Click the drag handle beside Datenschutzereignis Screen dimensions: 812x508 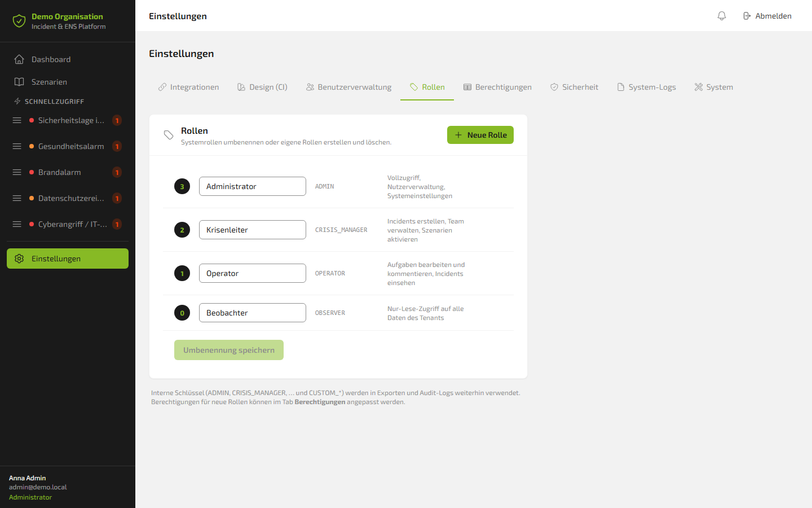pos(17,198)
